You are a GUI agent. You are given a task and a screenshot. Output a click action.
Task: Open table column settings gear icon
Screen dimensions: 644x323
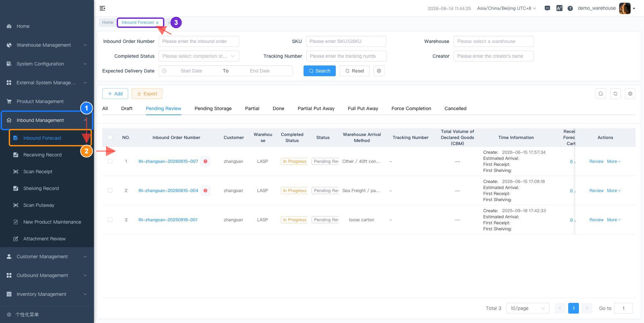coord(630,94)
